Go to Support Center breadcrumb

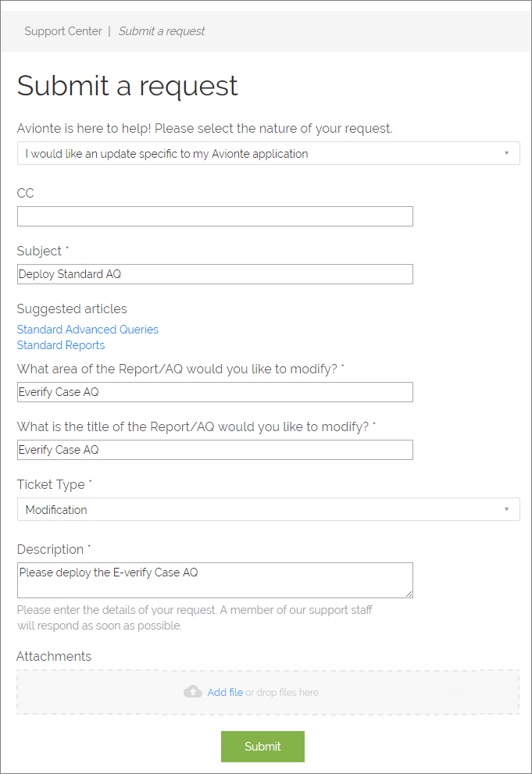[63, 31]
